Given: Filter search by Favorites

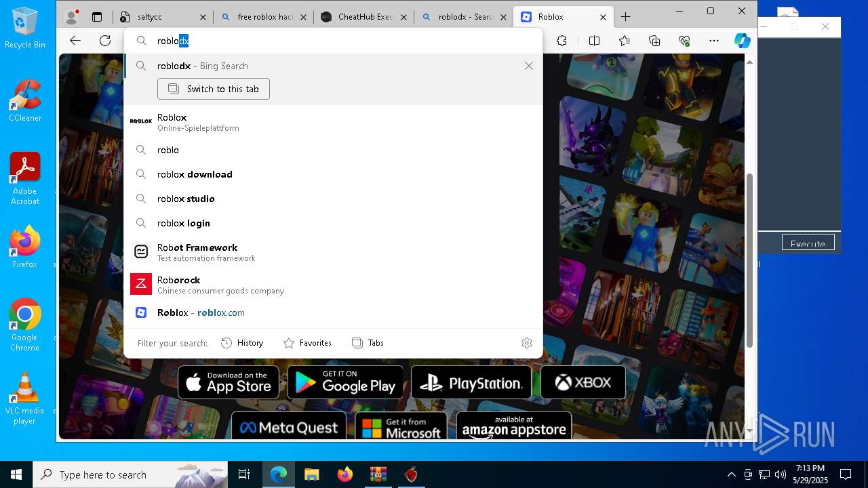Looking at the screenshot, I should 307,343.
